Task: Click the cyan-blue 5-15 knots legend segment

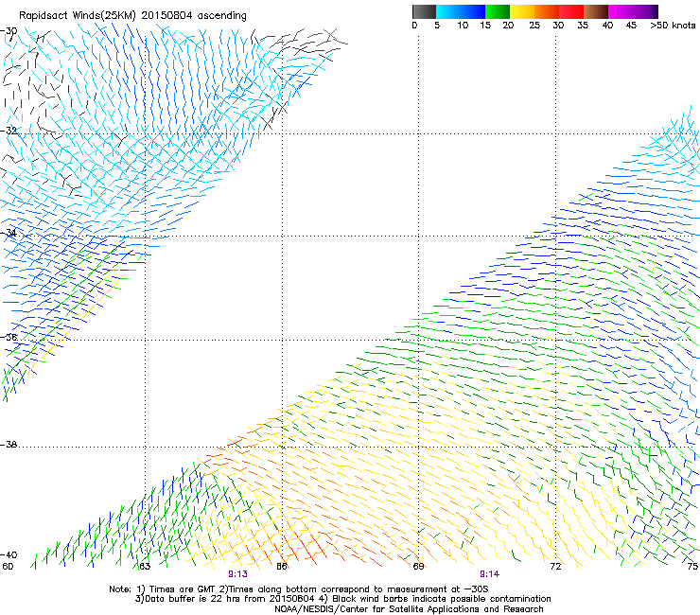Action: 461,11
